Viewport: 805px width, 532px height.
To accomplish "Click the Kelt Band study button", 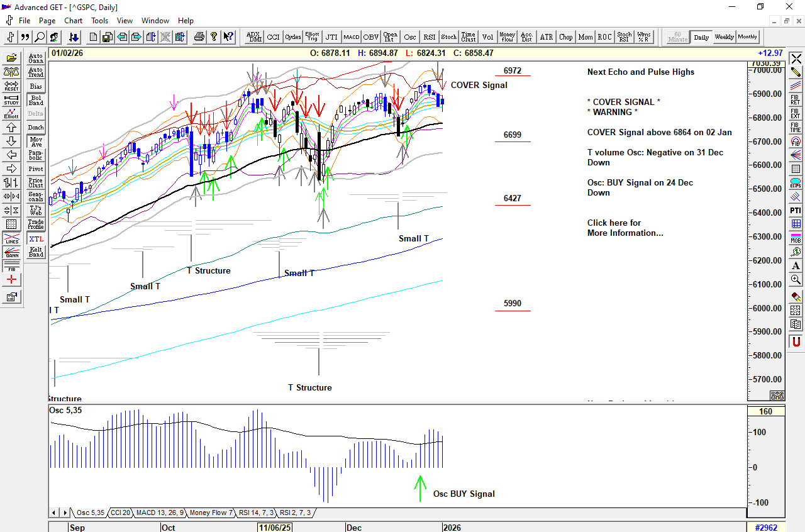I will (36, 252).
